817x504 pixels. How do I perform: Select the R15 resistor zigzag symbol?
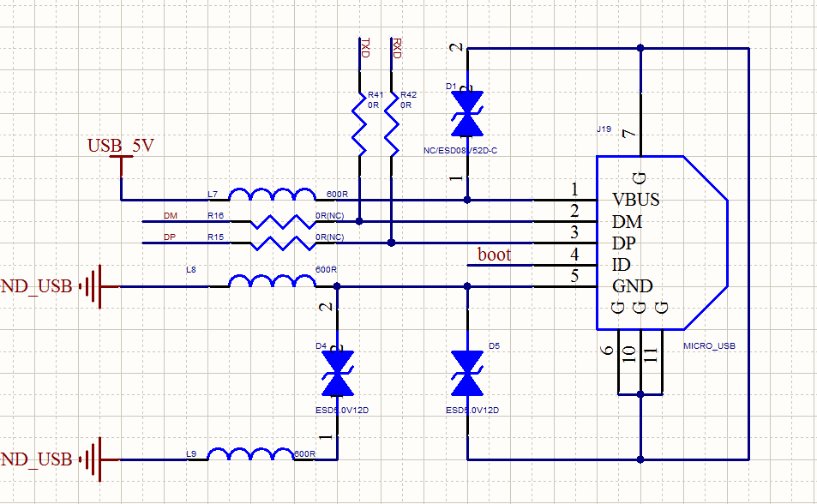coord(283,243)
